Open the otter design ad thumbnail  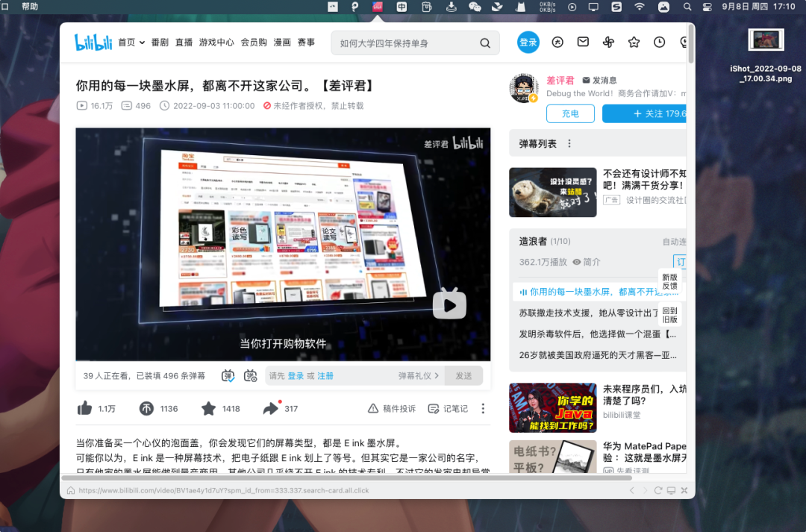point(552,193)
